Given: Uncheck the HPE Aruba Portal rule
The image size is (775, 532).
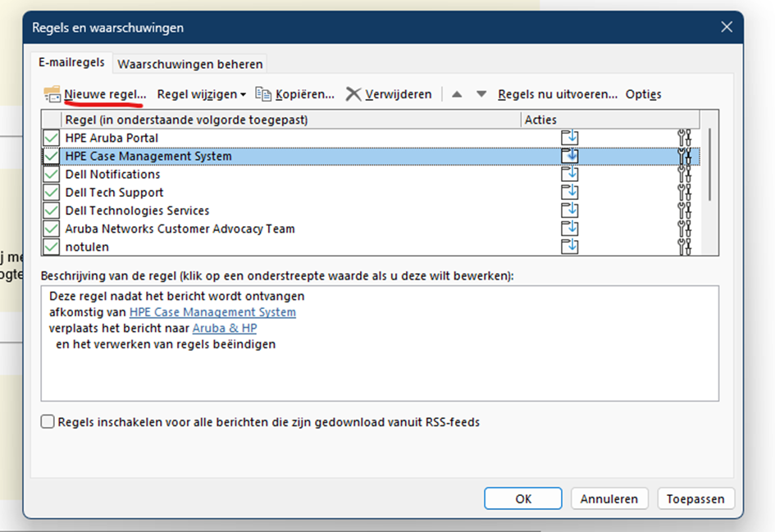Looking at the screenshot, I should 52,138.
